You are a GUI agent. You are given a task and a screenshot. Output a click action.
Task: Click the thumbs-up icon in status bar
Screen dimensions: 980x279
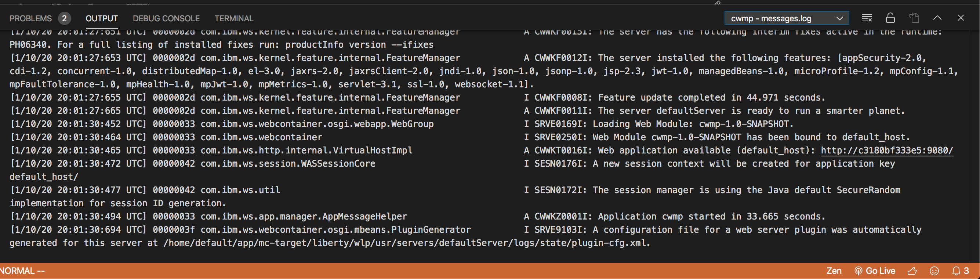tap(912, 271)
